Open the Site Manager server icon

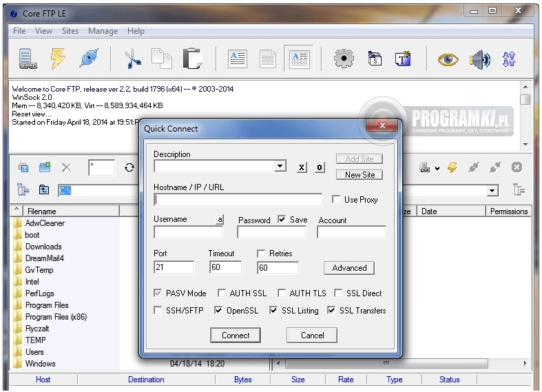28,59
